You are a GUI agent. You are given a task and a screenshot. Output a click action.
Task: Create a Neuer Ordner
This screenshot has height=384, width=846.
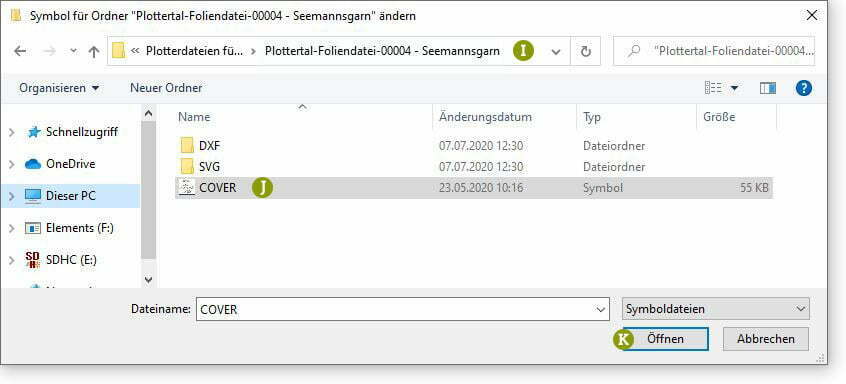166,87
